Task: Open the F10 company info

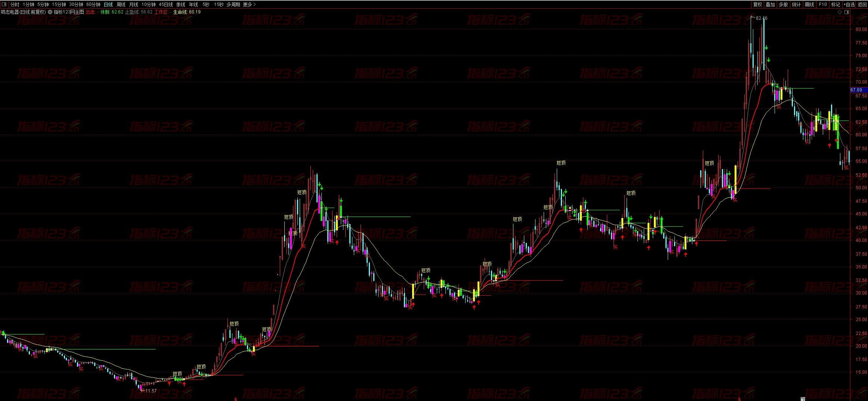Action: (x=823, y=4)
